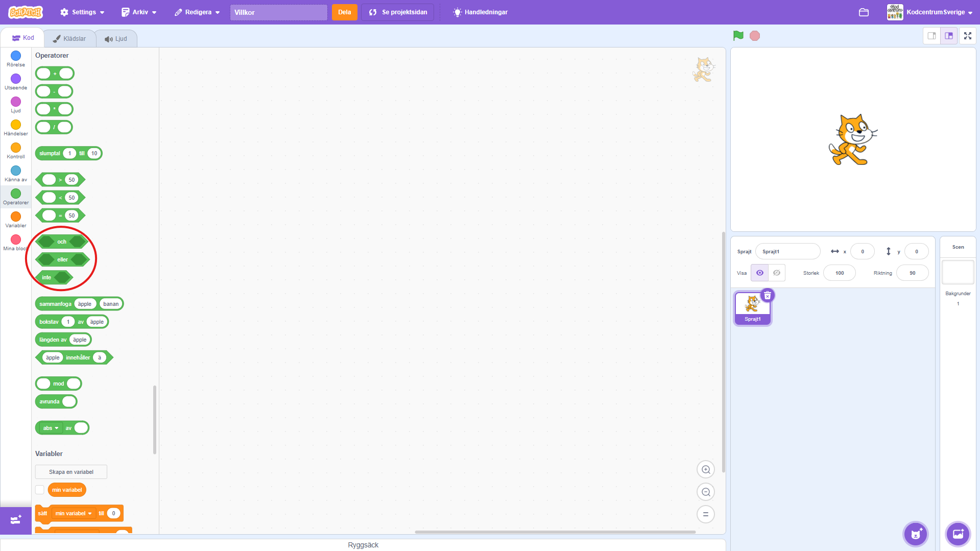Click the mod operator block
This screenshot has width=980, height=551.
(x=59, y=384)
